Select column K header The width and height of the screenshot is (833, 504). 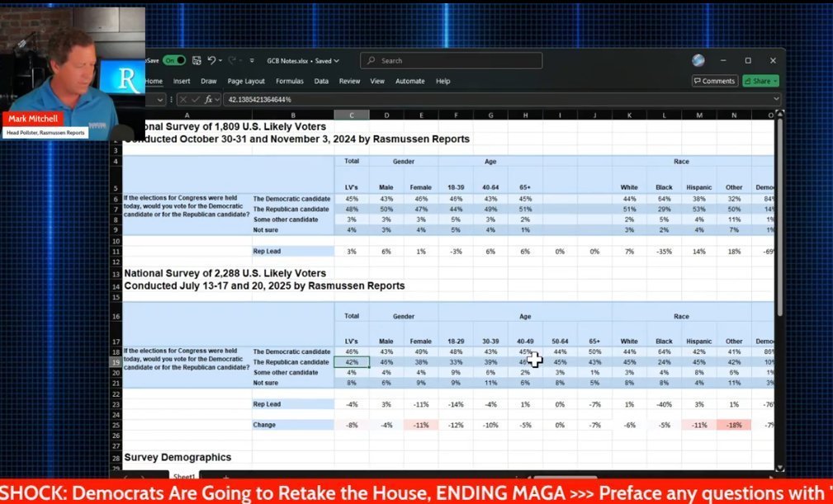(x=629, y=115)
